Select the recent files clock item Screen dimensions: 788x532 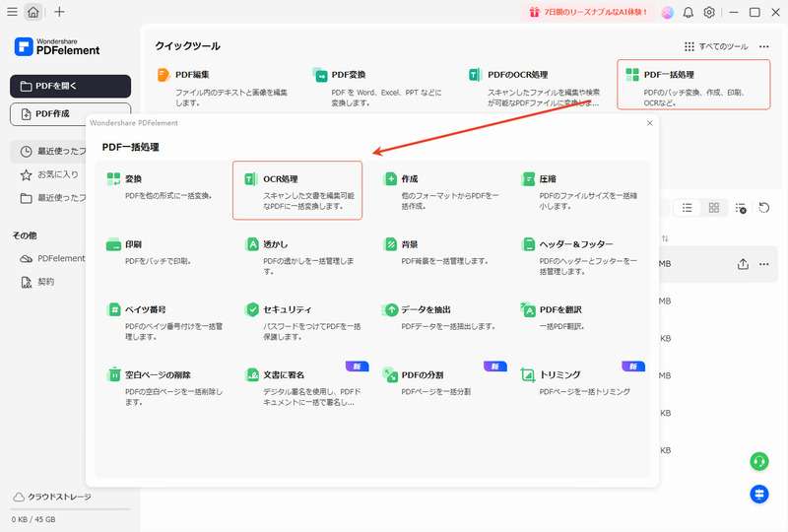coord(49,151)
